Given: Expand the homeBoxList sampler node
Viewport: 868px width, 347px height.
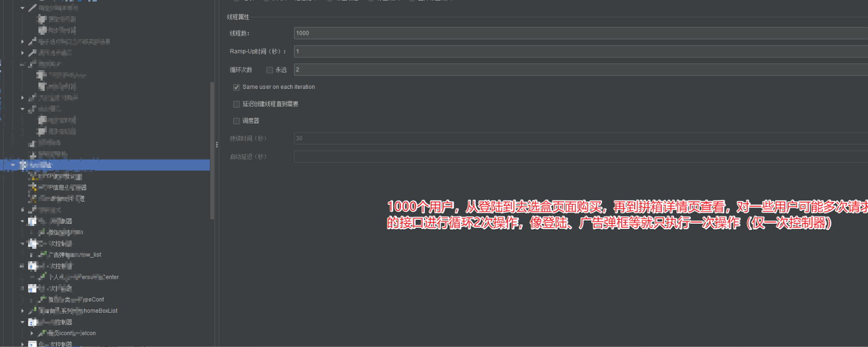Looking at the screenshot, I should (22, 311).
